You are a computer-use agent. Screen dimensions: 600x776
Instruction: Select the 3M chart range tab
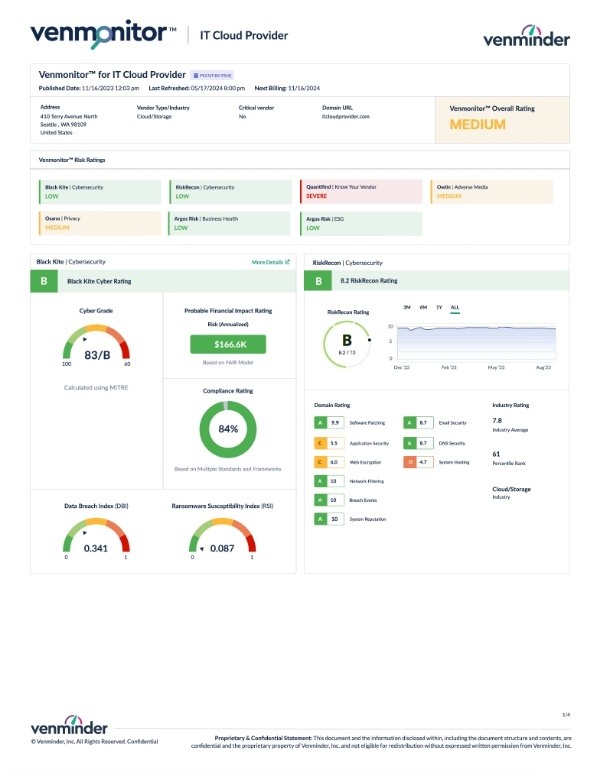click(407, 307)
